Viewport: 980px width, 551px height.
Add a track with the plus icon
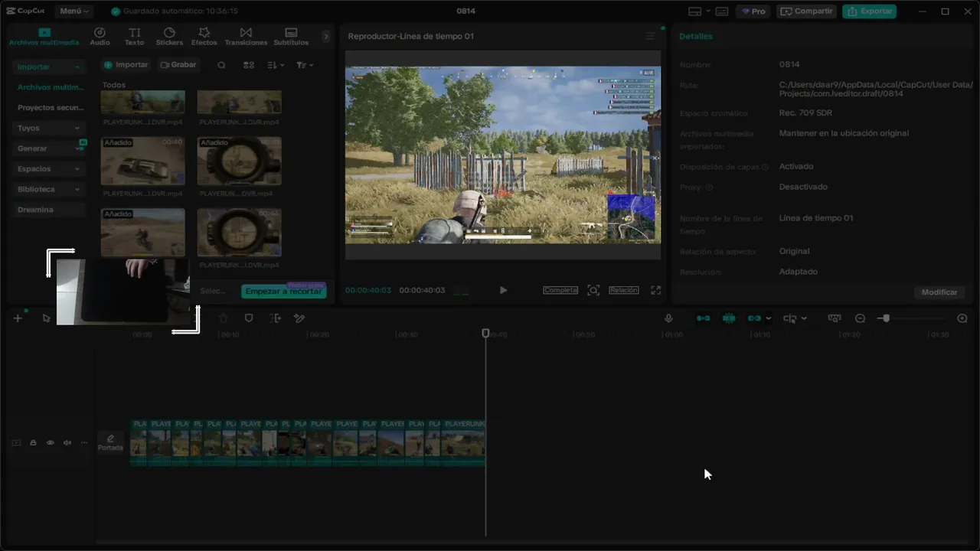point(18,318)
